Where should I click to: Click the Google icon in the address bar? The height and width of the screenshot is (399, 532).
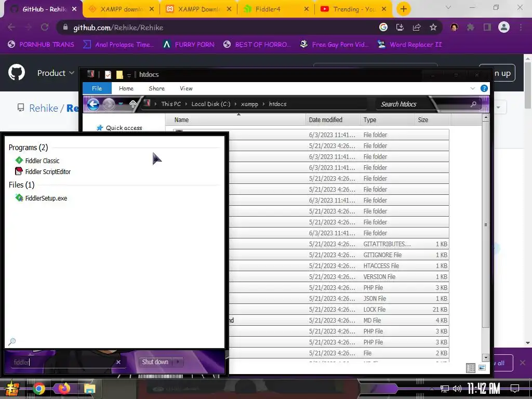click(383, 27)
